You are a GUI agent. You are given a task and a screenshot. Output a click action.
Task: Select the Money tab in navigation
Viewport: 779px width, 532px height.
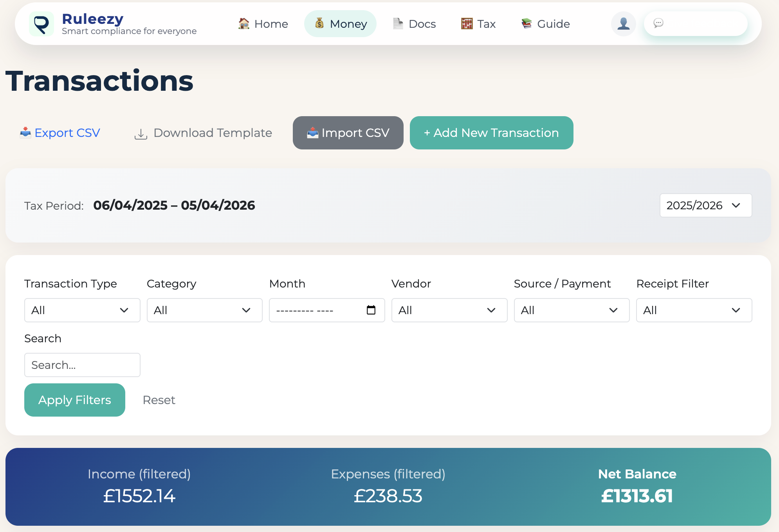(340, 23)
